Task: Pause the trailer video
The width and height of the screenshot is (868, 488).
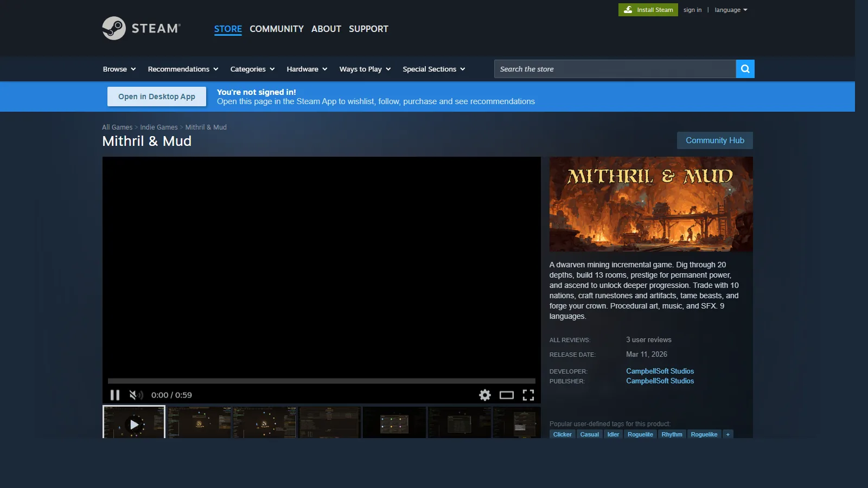Action: click(115, 395)
